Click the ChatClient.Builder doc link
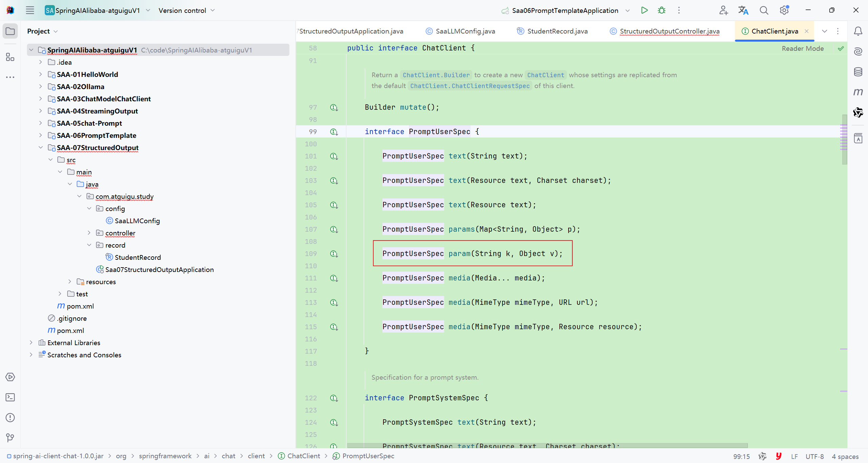The height and width of the screenshot is (463, 868). click(436, 75)
